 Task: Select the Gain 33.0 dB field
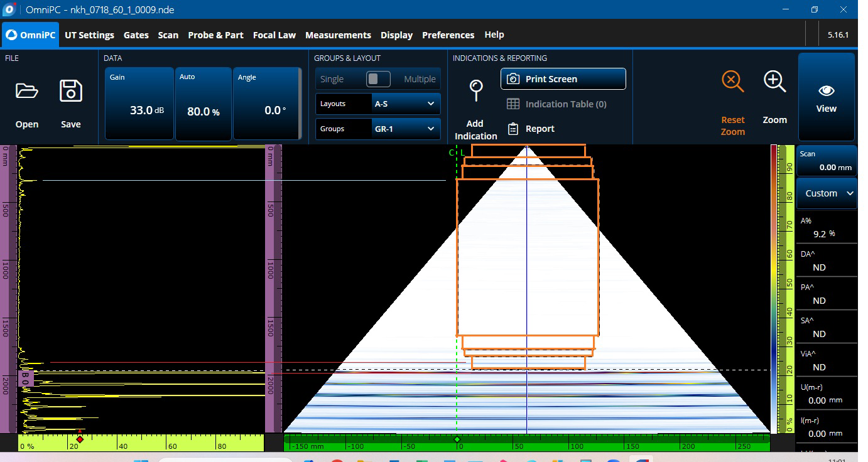click(x=139, y=104)
